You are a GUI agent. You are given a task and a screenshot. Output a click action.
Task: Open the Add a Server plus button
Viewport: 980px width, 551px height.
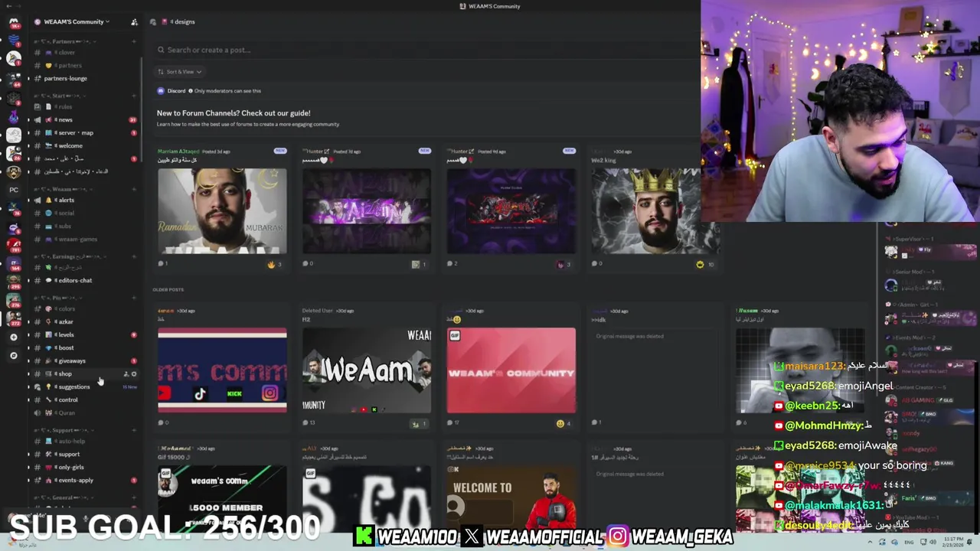[x=13, y=337]
